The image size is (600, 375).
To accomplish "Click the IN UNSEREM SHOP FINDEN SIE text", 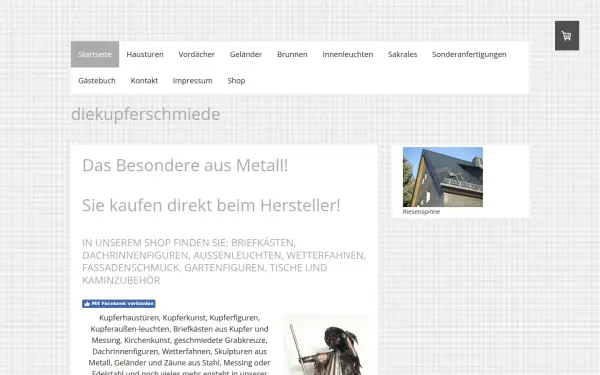I will tap(224, 261).
